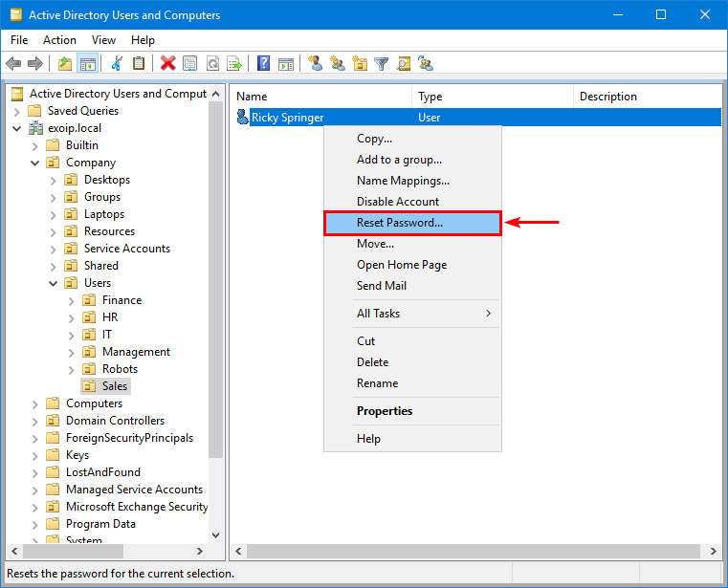Create a new organizational unit via toolbar icon
Screen dimensions: 728x588
[360, 63]
